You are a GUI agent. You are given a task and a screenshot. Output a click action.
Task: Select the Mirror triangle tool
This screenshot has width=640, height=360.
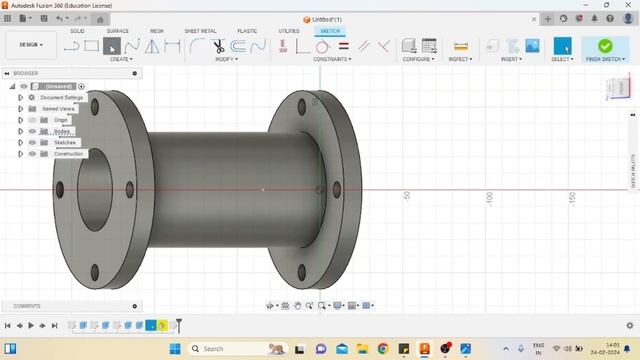[152, 46]
